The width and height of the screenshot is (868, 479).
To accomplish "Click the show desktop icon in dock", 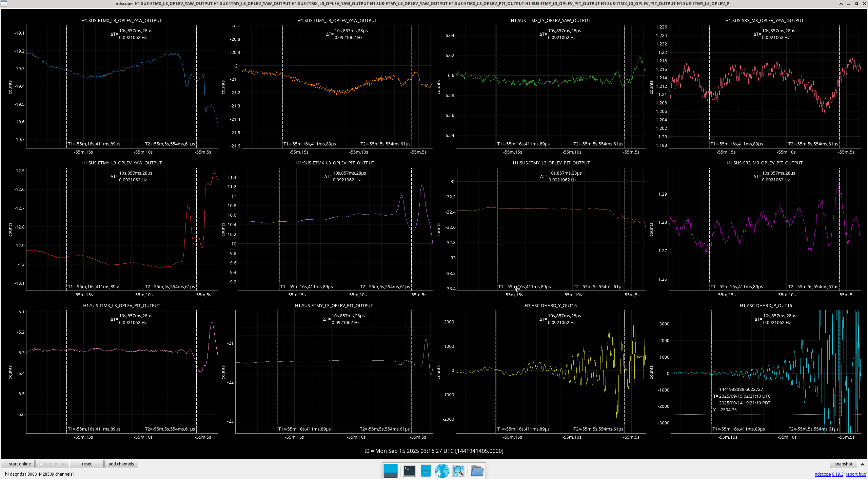I will (390, 471).
